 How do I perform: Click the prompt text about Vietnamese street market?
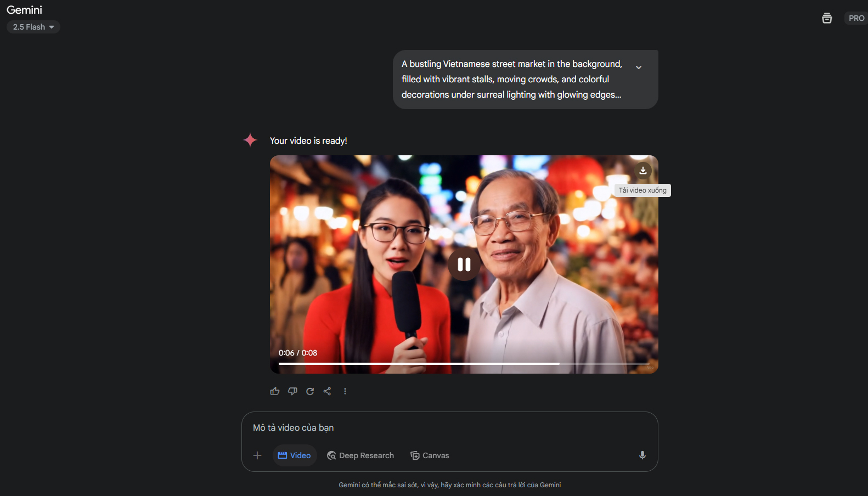(x=512, y=79)
